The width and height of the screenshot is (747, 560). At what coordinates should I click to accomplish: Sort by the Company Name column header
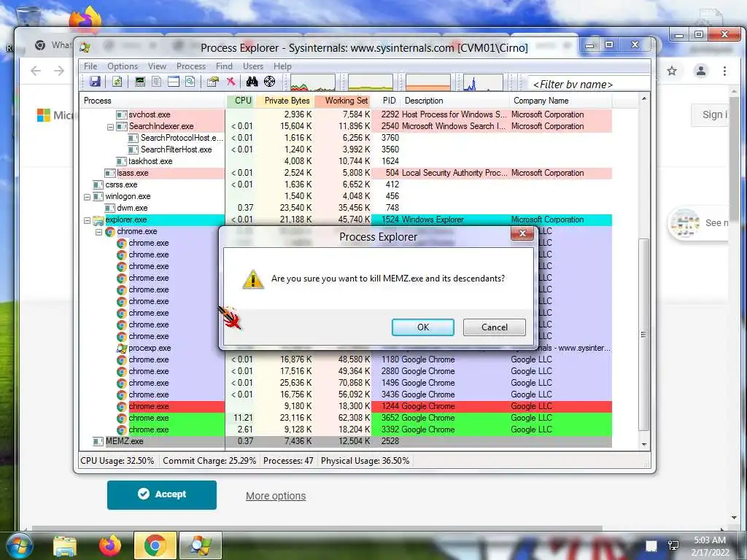click(x=560, y=101)
